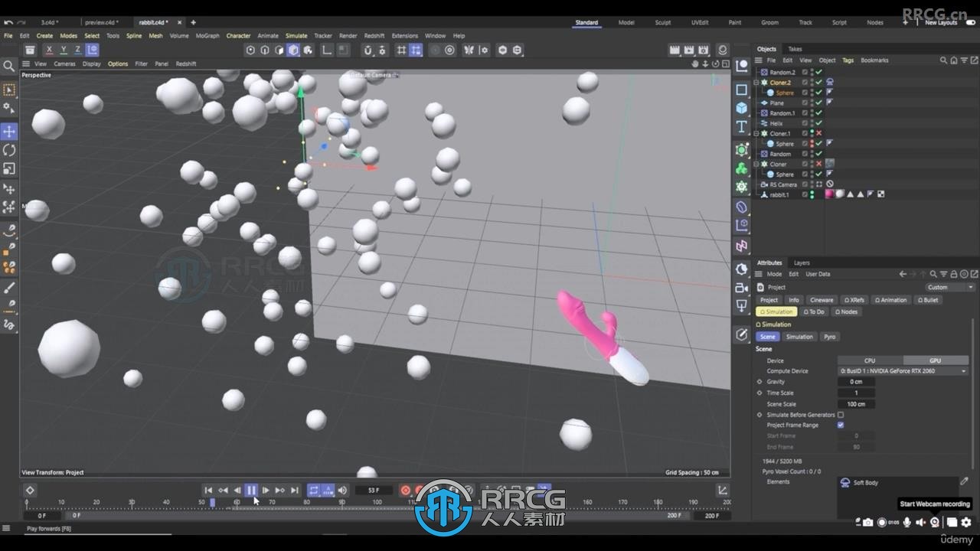The height and width of the screenshot is (551, 980).
Task: Click the Gravity value field
Action: point(856,381)
